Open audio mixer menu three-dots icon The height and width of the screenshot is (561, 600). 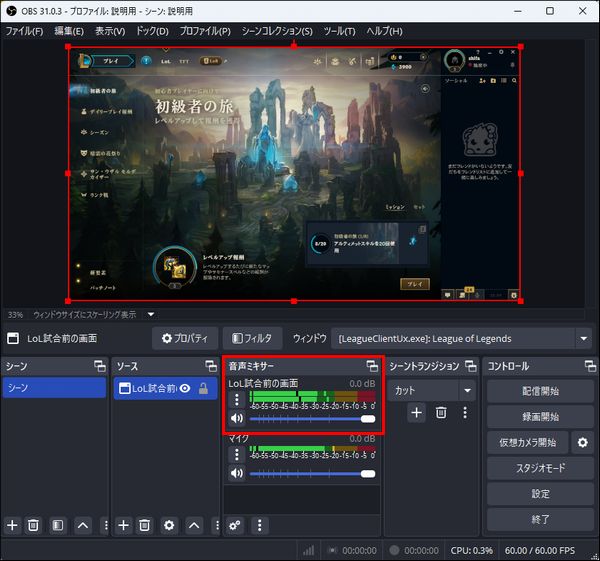(x=259, y=525)
